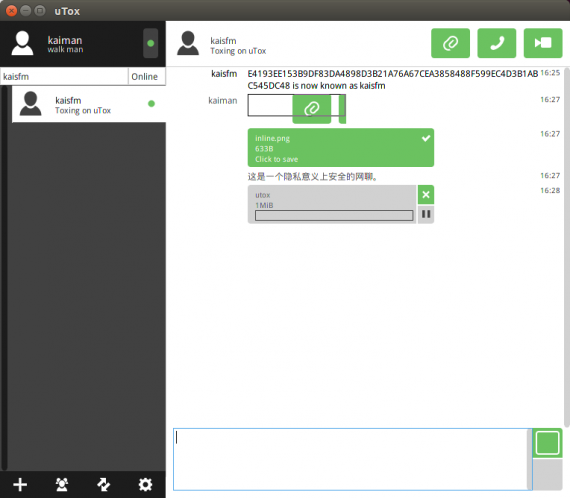Image resolution: width=570 pixels, height=498 pixels.
Task: Focus the message text input box
Action: [x=350, y=459]
